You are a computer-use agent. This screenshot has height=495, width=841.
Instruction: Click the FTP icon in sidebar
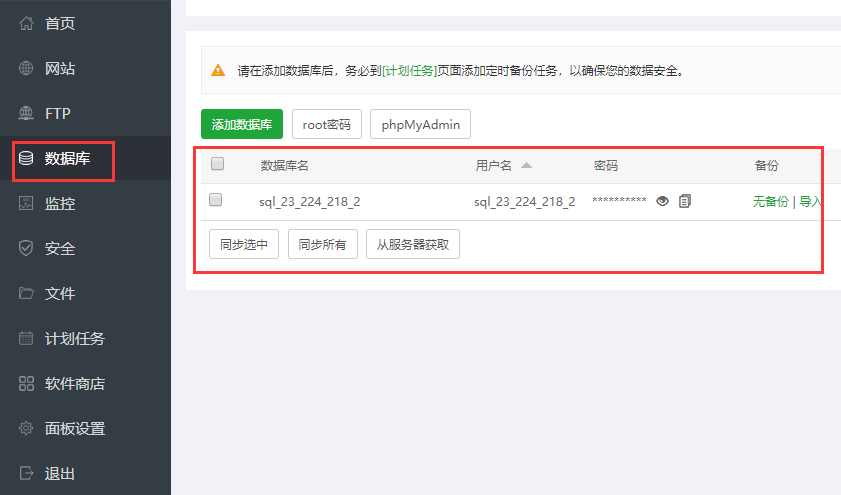click(26, 114)
